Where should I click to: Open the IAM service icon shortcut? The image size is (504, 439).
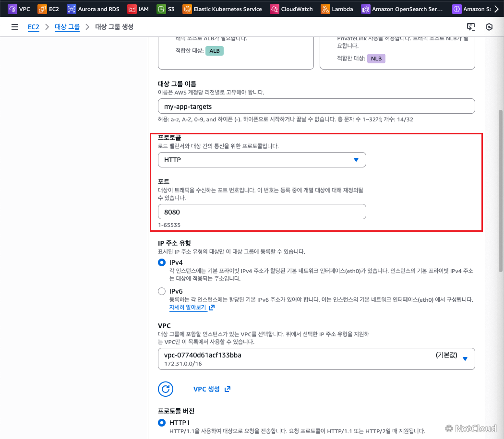[x=132, y=9]
